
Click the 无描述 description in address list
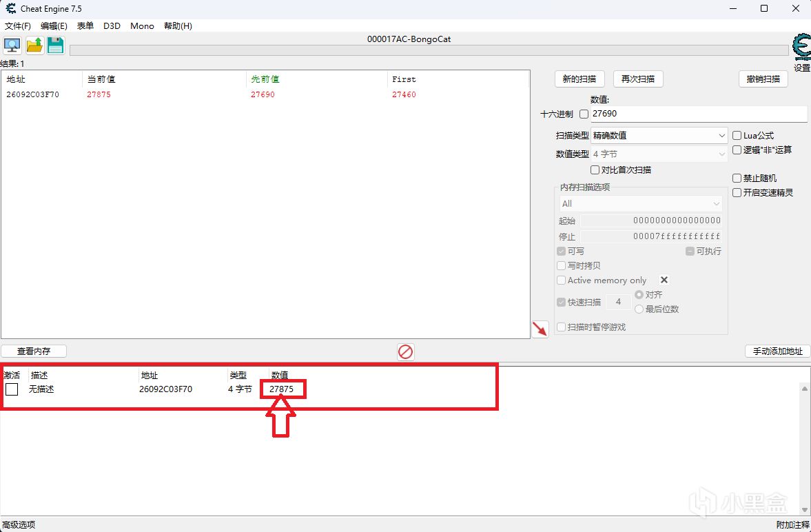click(41, 389)
